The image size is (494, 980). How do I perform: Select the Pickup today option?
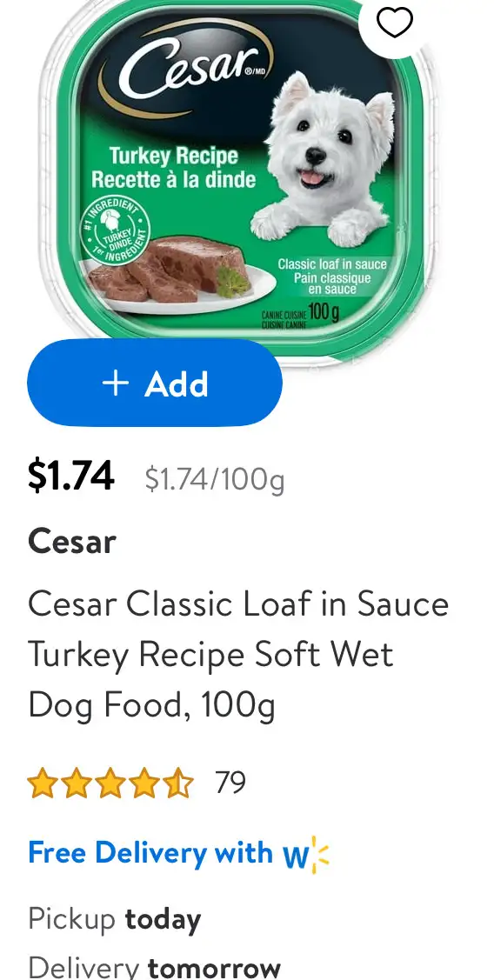(x=115, y=919)
